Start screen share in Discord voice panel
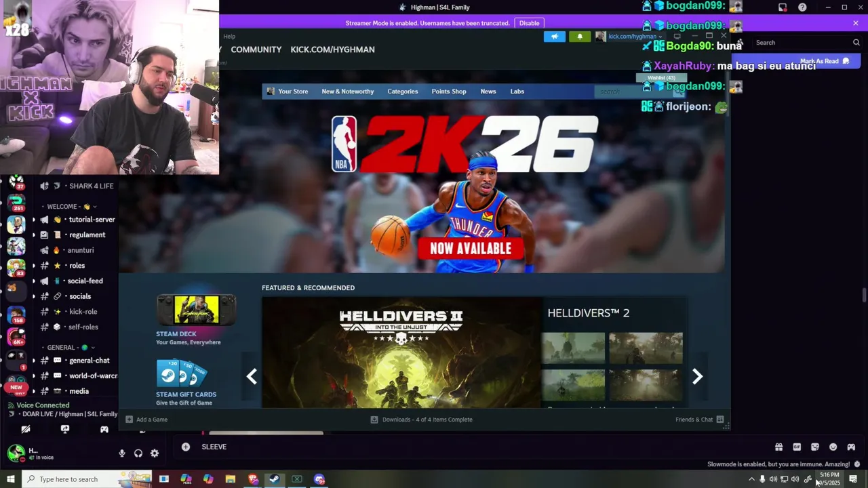Screen dimensions: 868x488 pyautogui.click(x=65, y=429)
